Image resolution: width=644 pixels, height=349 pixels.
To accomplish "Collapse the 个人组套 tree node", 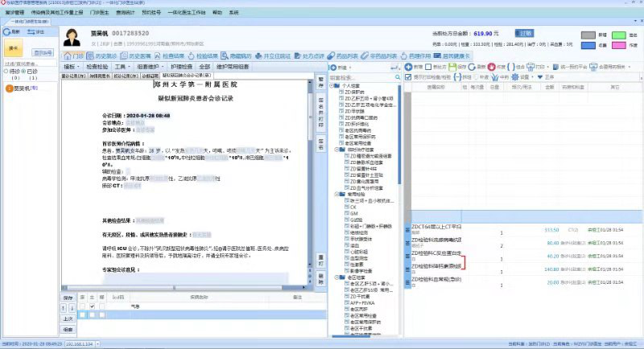I will coord(332,86).
